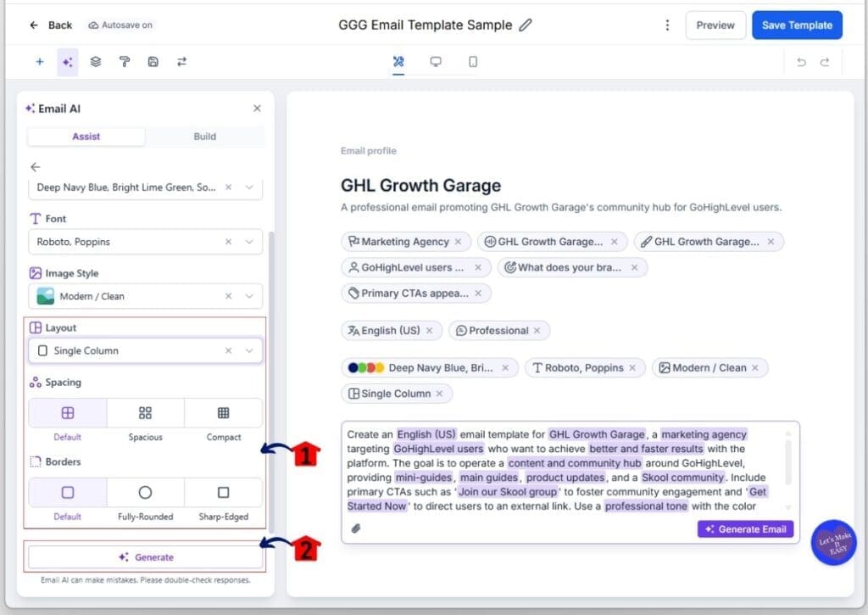Switch to mobile preview icon

[472, 62]
